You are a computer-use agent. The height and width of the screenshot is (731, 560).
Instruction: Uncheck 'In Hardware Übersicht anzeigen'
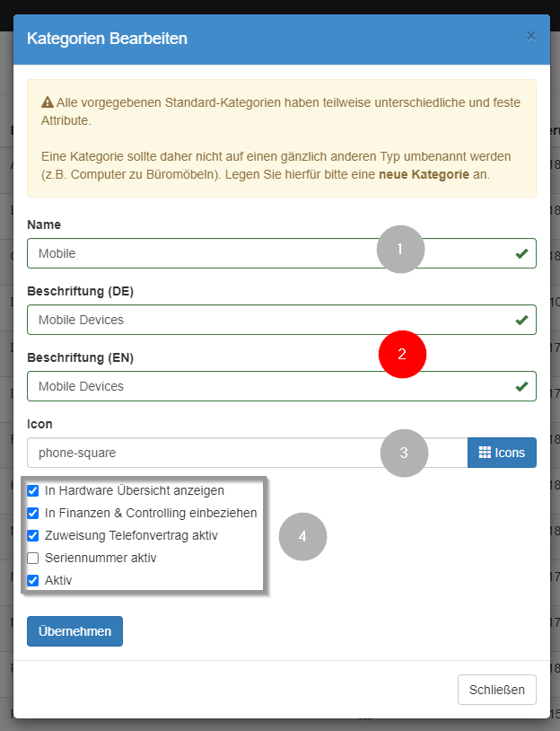pos(33,490)
